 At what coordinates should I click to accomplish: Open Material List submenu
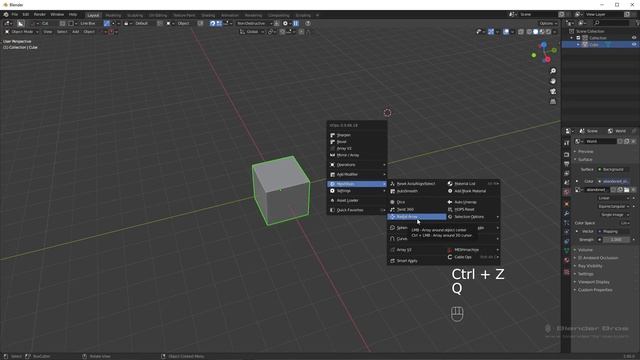point(473,184)
